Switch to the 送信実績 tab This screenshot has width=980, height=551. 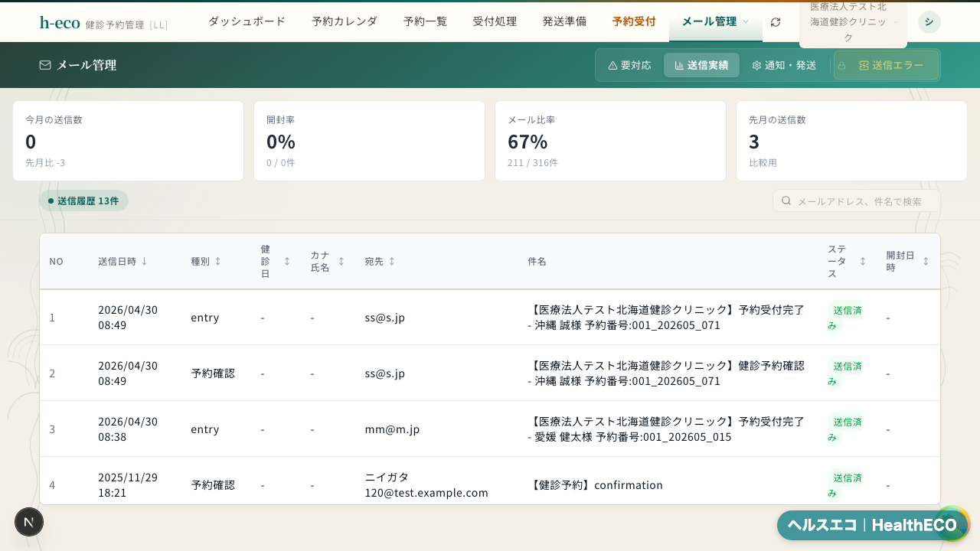coord(701,65)
